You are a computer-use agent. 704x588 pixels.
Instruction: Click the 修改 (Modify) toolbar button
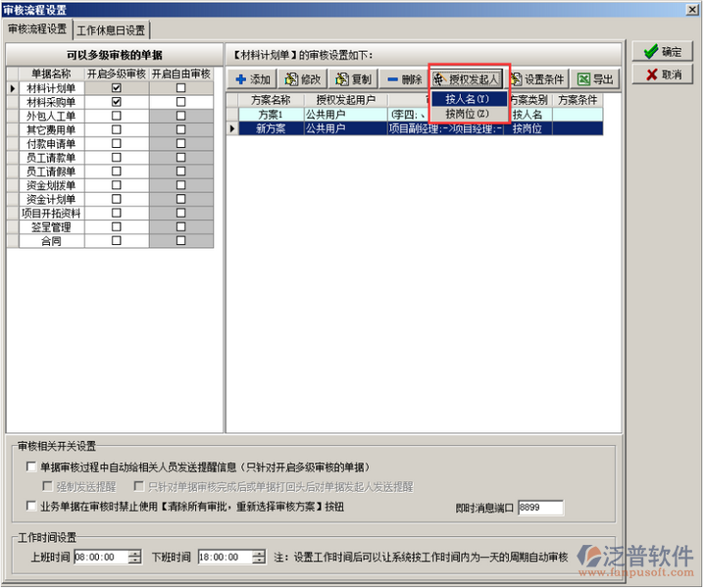303,79
